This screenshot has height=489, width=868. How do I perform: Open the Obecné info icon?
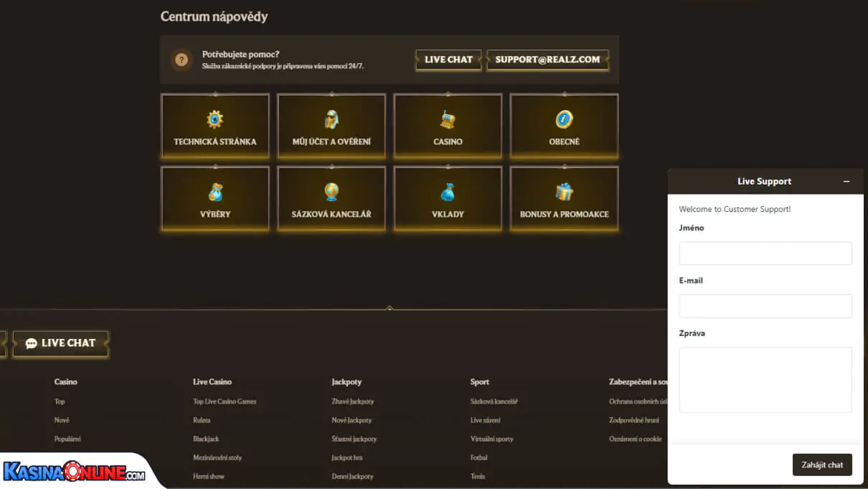tap(564, 119)
